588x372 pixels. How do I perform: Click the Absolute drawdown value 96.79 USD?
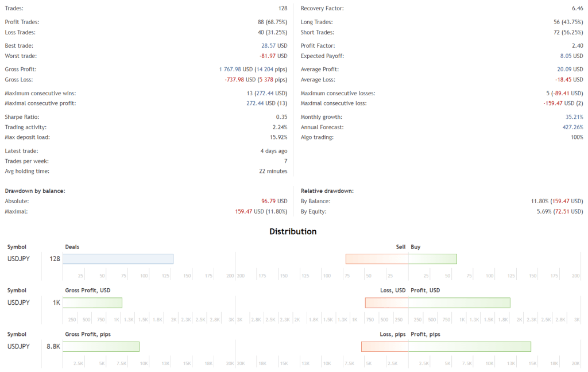(274, 201)
